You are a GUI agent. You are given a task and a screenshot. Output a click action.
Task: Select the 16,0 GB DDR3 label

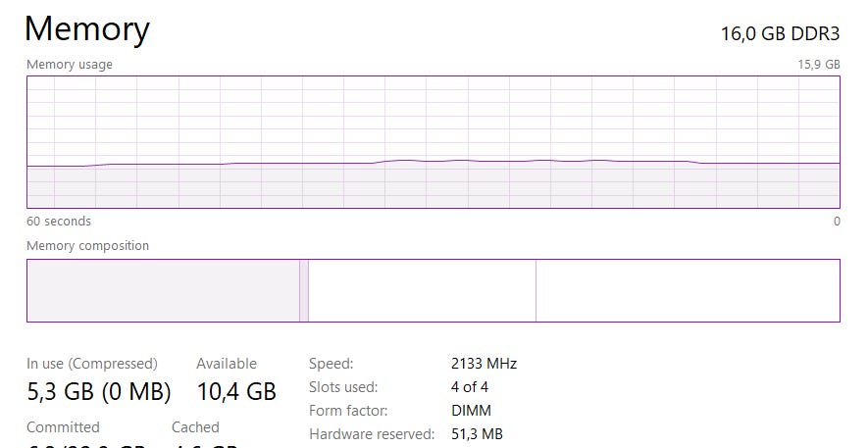pyautogui.click(x=780, y=33)
